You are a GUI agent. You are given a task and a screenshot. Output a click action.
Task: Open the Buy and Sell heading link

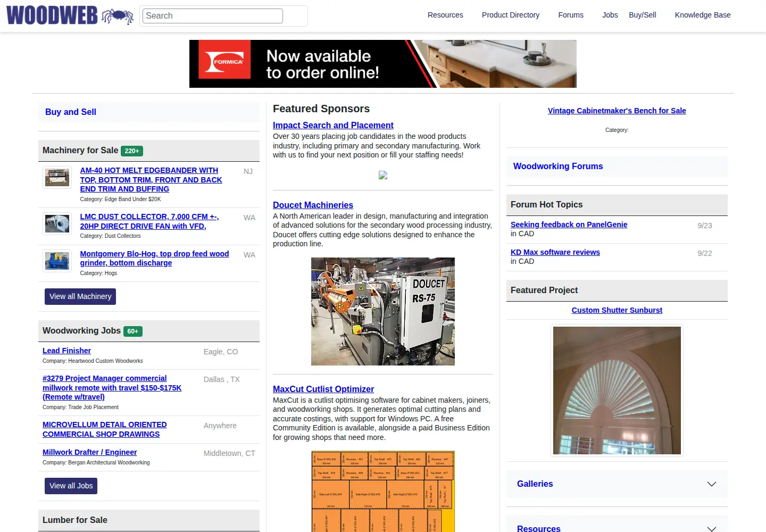[x=71, y=112]
